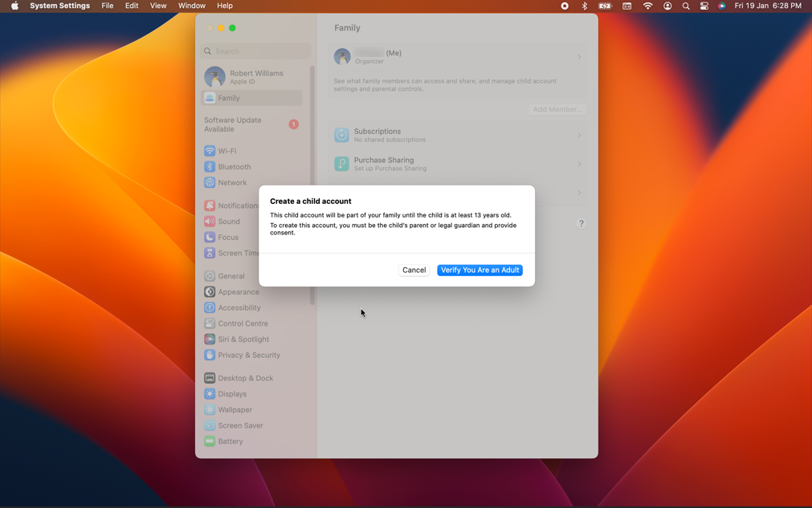
Task: Select Notifications bell icon in sidebar
Action: tap(210, 205)
